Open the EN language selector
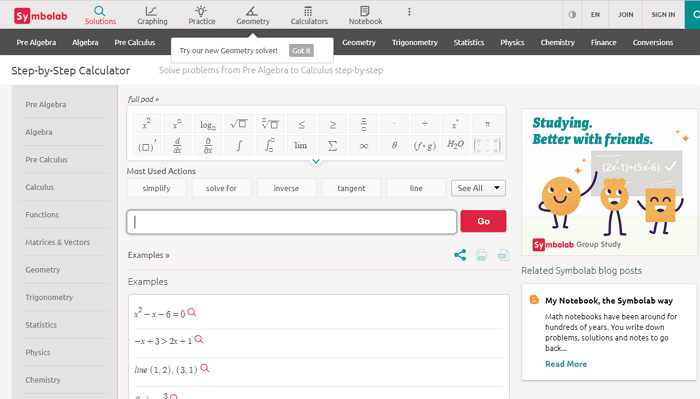Image resolution: width=700 pixels, height=399 pixels. [595, 15]
